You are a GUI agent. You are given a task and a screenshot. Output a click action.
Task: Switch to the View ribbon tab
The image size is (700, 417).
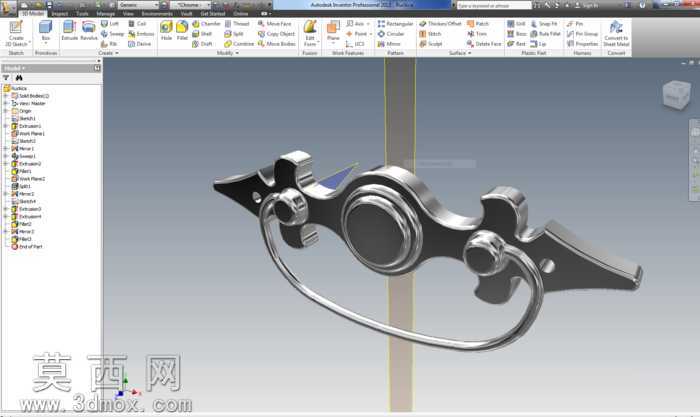(x=128, y=14)
